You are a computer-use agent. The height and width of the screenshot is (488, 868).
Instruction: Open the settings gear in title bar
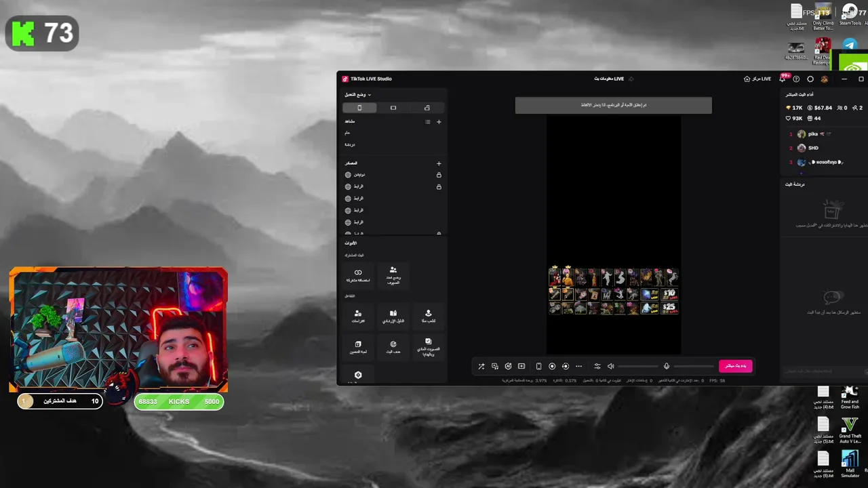(x=810, y=79)
